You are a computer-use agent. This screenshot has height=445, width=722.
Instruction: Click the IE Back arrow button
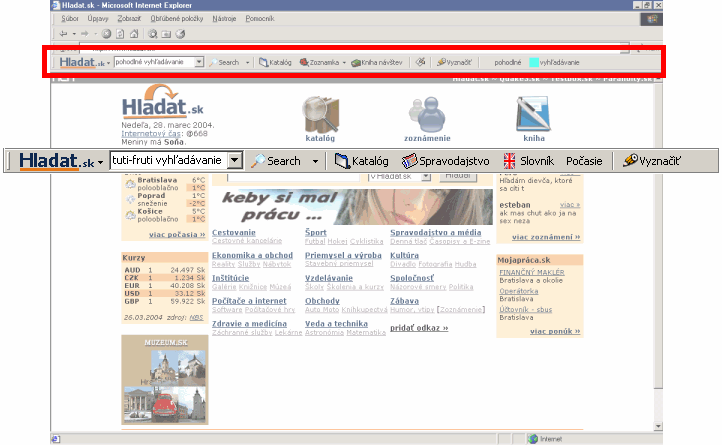pos(64,34)
